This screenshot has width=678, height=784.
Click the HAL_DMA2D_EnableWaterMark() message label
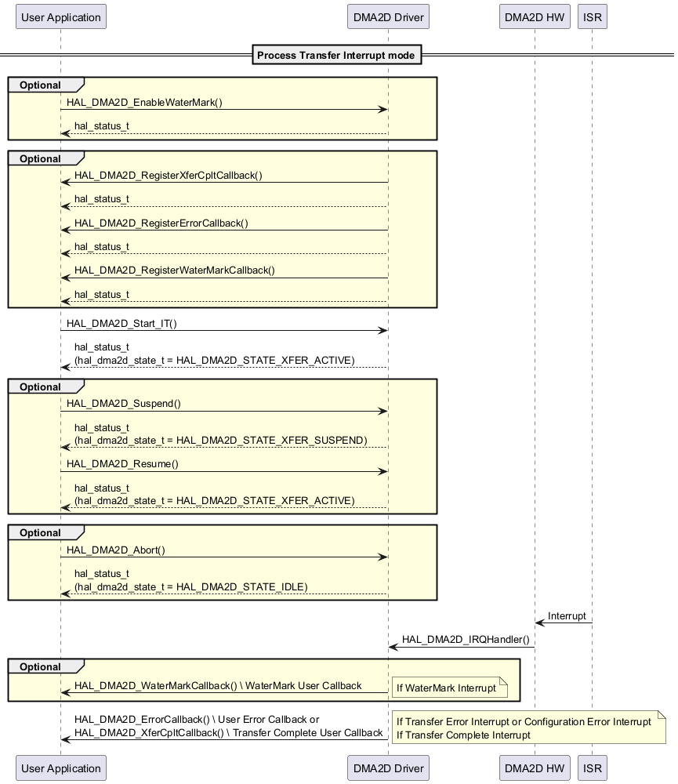point(144,103)
